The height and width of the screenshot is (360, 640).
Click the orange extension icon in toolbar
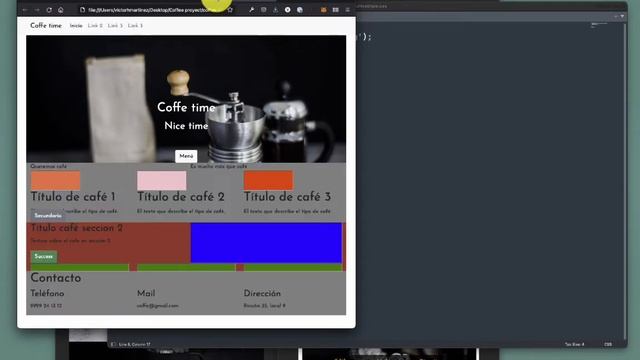323,10
